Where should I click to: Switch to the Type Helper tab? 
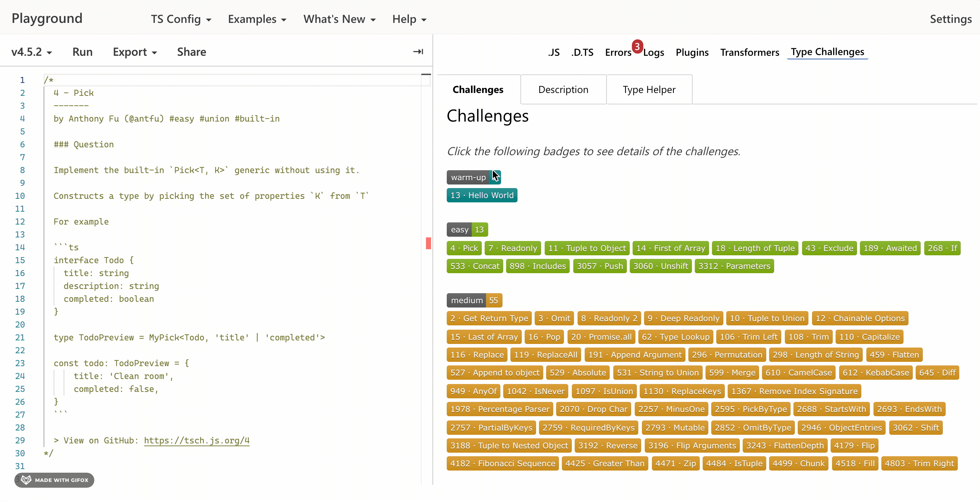(649, 89)
